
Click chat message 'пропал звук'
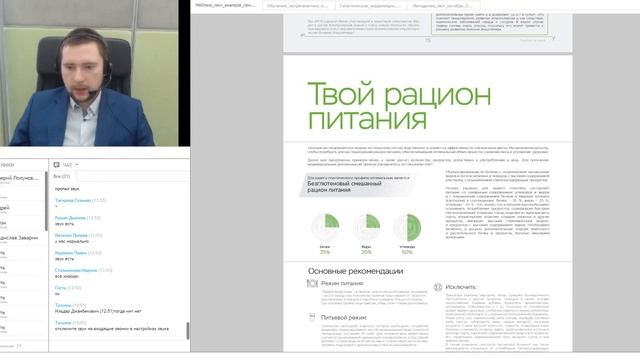point(67,189)
